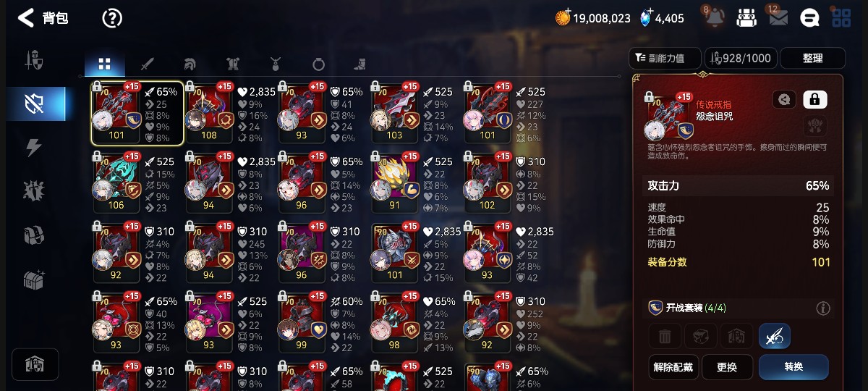868x391 pixels.
Task: Open the top-right grid menu icon
Action: 841,18
